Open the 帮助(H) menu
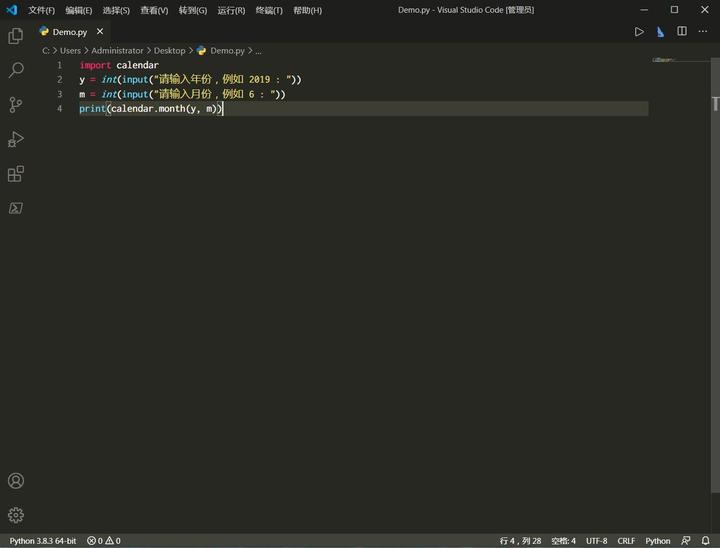Screen dimensions: 720x548 click(x=307, y=10)
